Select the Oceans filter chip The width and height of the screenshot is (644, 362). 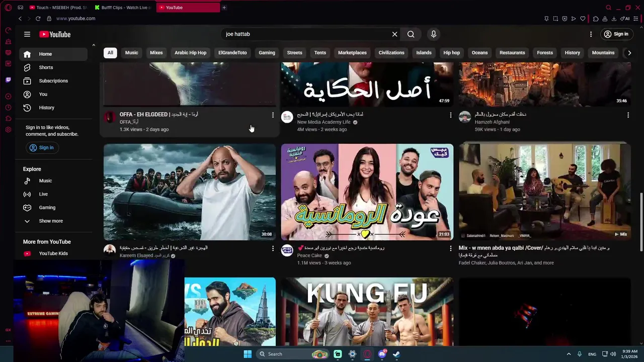pos(479,53)
